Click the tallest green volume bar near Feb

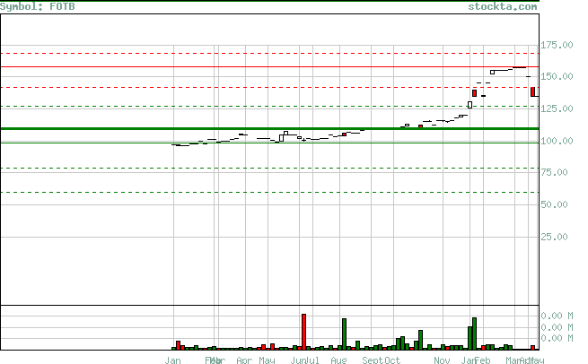(474, 334)
